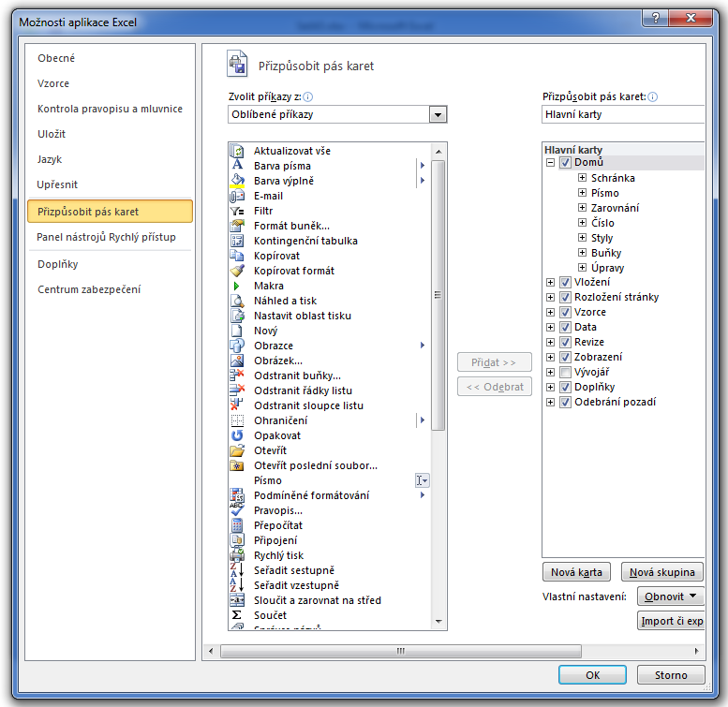Click the horizontal scrollbar thumb
The width and height of the screenshot is (728, 707).
click(x=401, y=651)
